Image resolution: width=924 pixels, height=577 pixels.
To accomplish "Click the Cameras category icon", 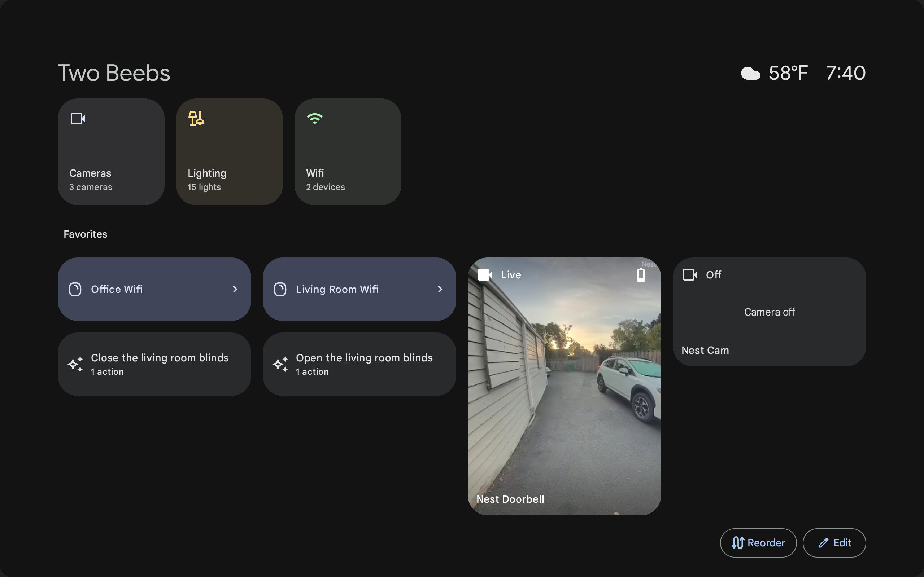I will pos(77,118).
